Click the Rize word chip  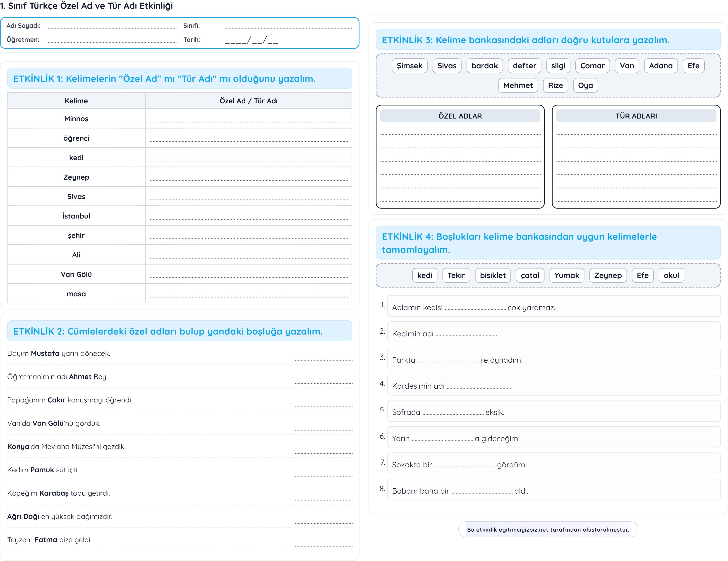click(x=555, y=86)
